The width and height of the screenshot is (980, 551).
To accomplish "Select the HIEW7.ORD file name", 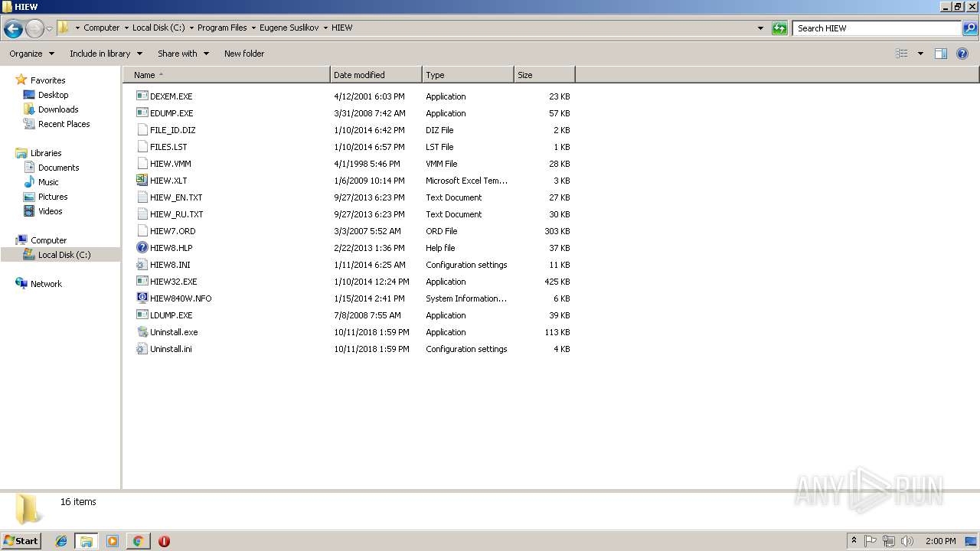I will (x=173, y=231).
